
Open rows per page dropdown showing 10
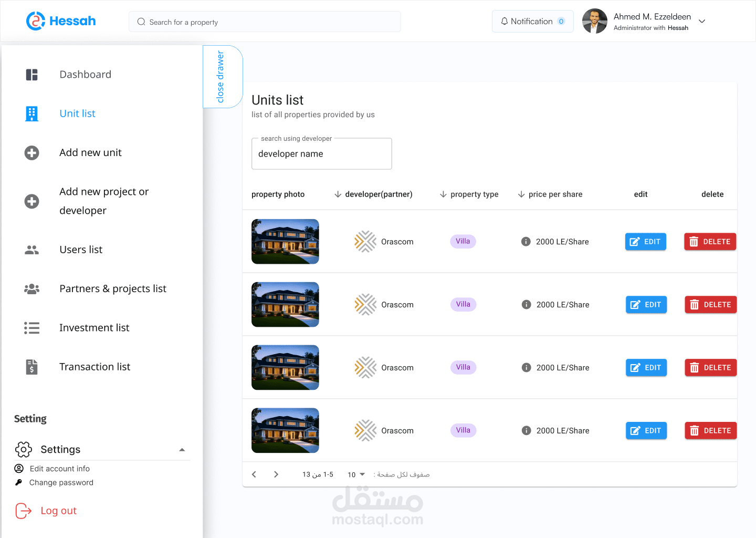pos(356,474)
